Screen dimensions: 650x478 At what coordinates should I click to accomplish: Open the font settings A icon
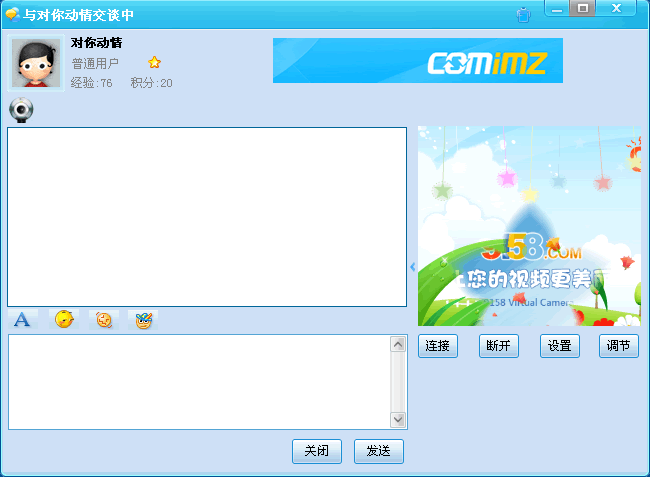pyautogui.click(x=22, y=320)
